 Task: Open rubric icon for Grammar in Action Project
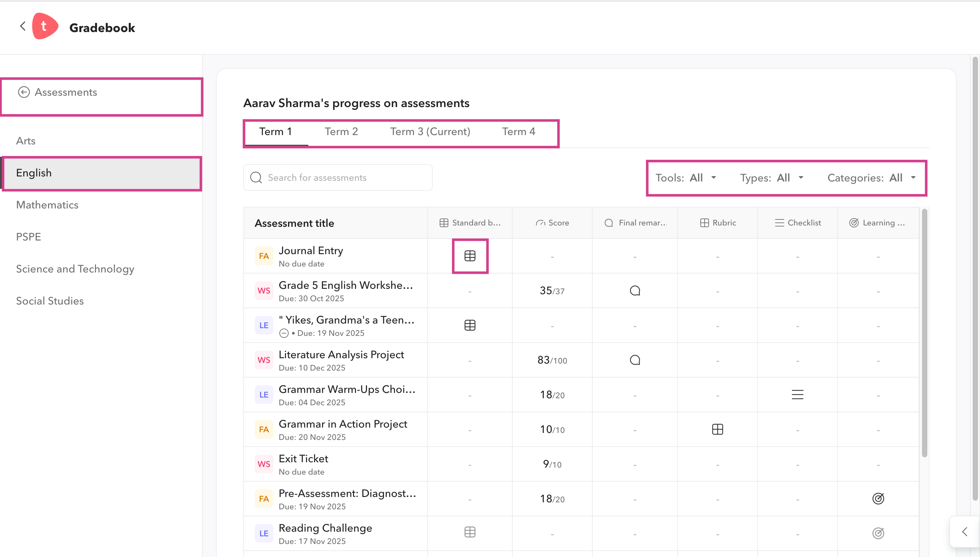tap(717, 429)
